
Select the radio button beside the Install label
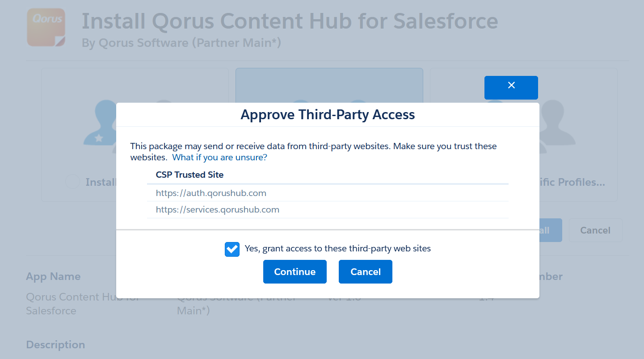[x=72, y=182]
